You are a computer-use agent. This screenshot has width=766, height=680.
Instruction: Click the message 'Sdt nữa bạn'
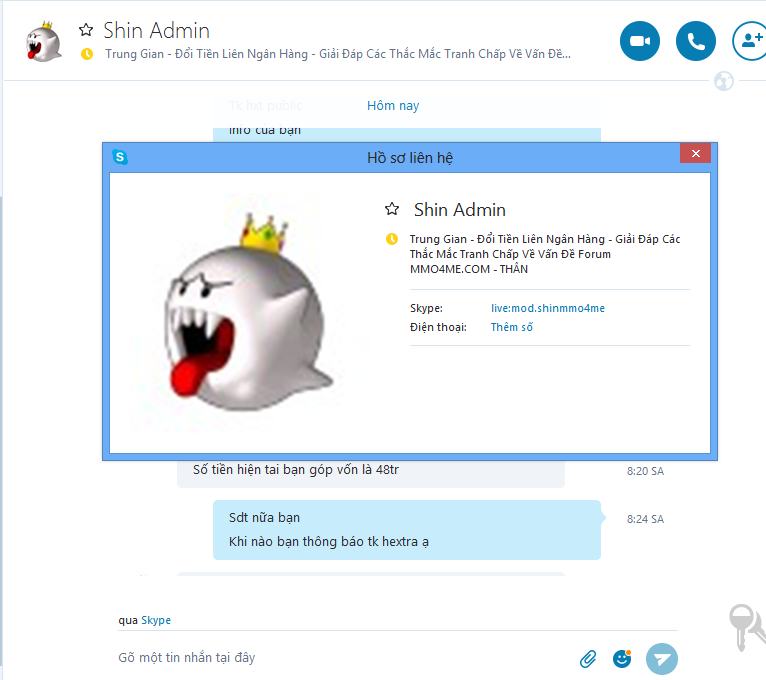[x=264, y=517]
